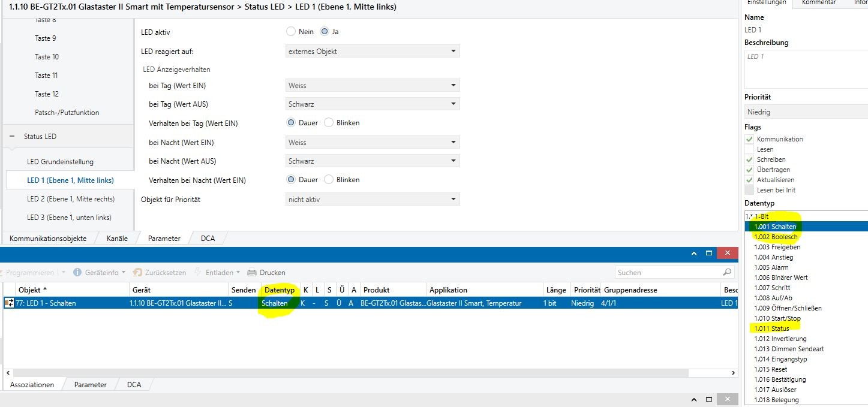868x407 pixels.
Task: Select LED Grundeinstellung in the tree
Action: click(x=60, y=161)
